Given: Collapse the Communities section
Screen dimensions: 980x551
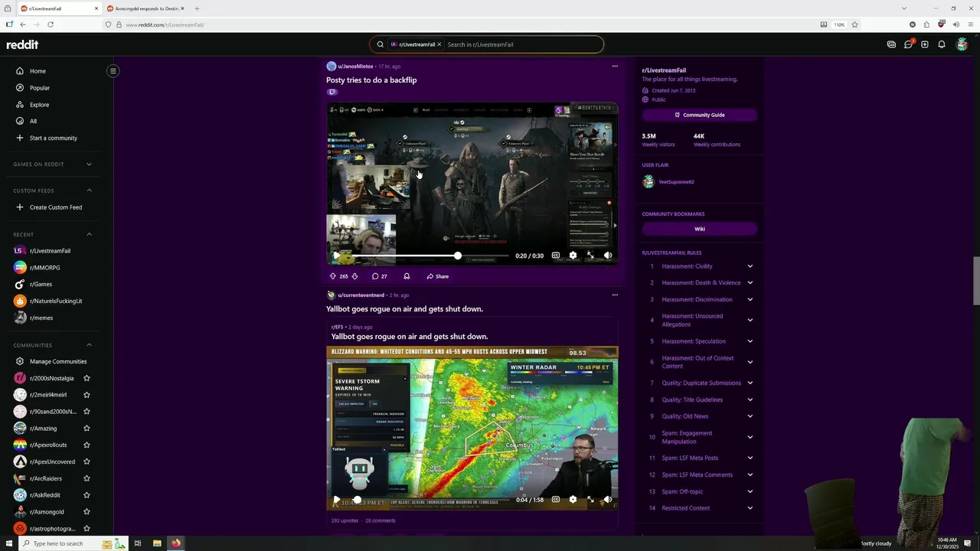Looking at the screenshot, I should tap(53, 345).
